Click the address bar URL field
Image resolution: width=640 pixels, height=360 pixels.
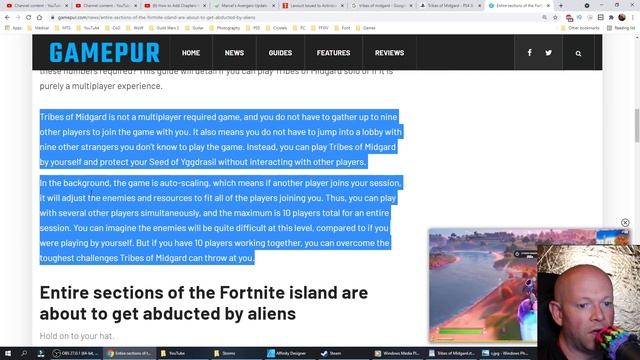294,18
